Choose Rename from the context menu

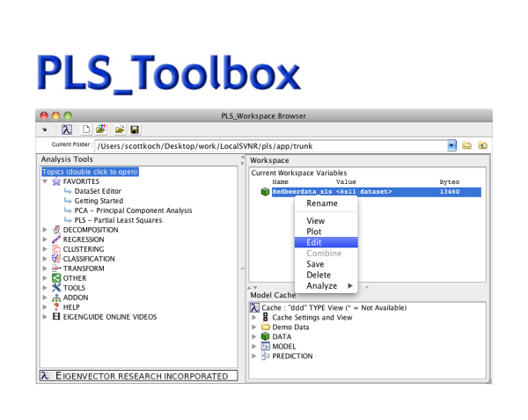pyautogui.click(x=326, y=203)
